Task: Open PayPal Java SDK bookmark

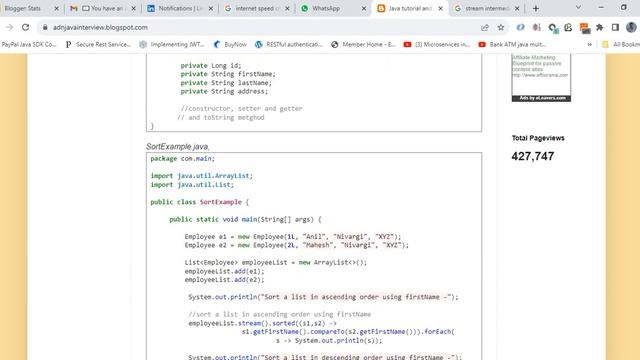Action: 29,44
